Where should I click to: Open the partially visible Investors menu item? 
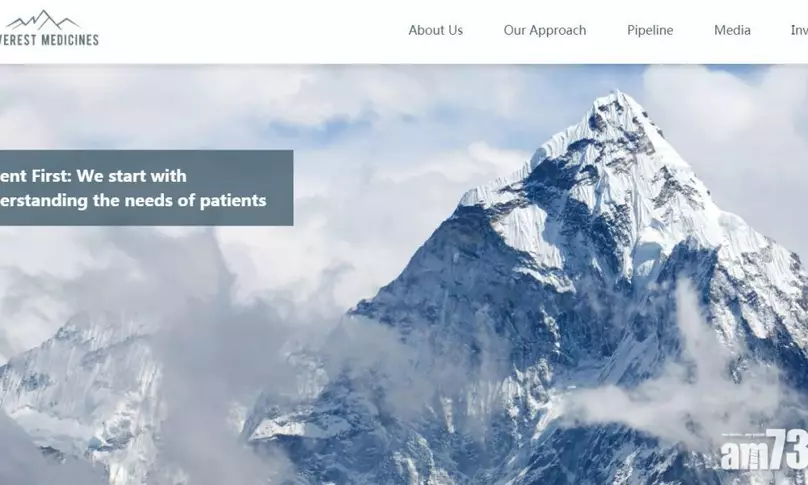(x=799, y=30)
